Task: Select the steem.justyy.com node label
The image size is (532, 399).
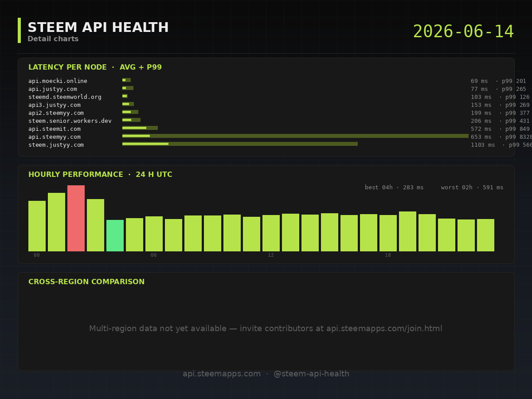Action: 56,145
